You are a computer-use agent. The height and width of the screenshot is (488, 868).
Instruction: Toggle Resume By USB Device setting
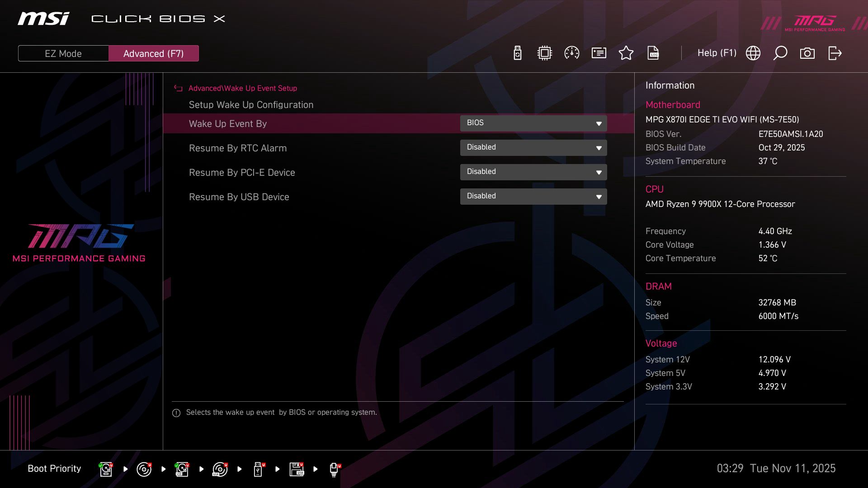click(533, 196)
